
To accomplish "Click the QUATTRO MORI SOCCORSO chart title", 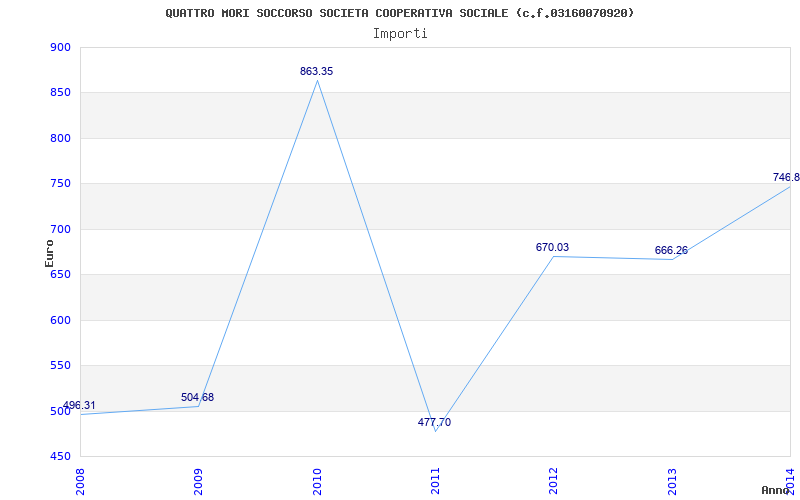I will [x=400, y=13].
